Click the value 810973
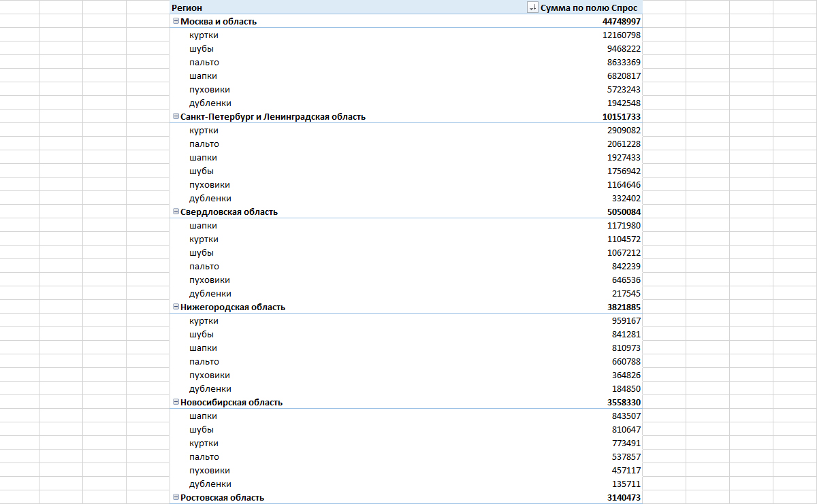The image size is (817, 504). point(626,348)
